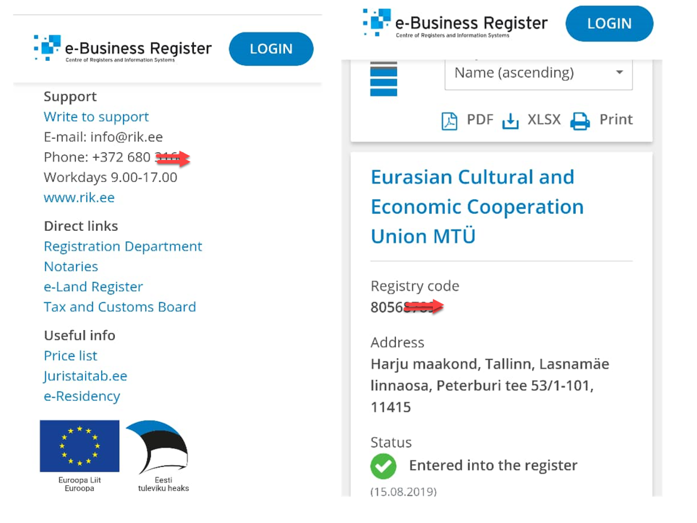Download results with the XLSX icon
The image size is (697, 523).
(x=510, y=121)
